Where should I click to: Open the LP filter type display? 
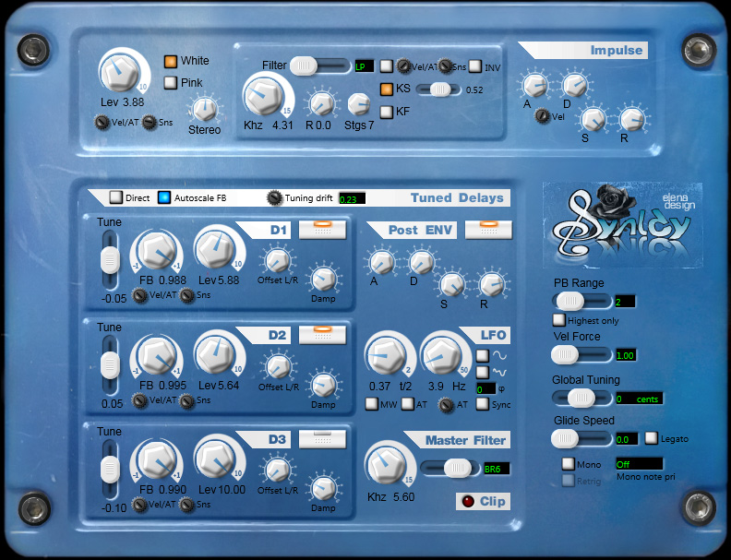[x=364, y=66]
